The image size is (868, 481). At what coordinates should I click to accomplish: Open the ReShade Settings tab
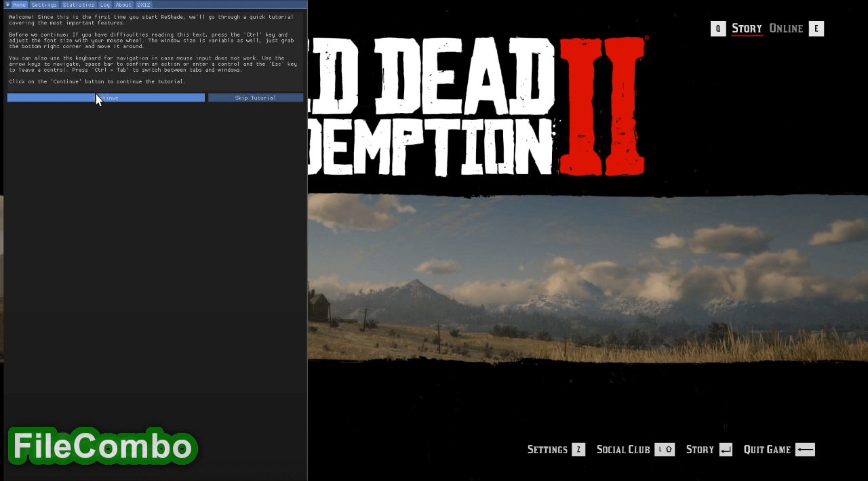(44, 5)
